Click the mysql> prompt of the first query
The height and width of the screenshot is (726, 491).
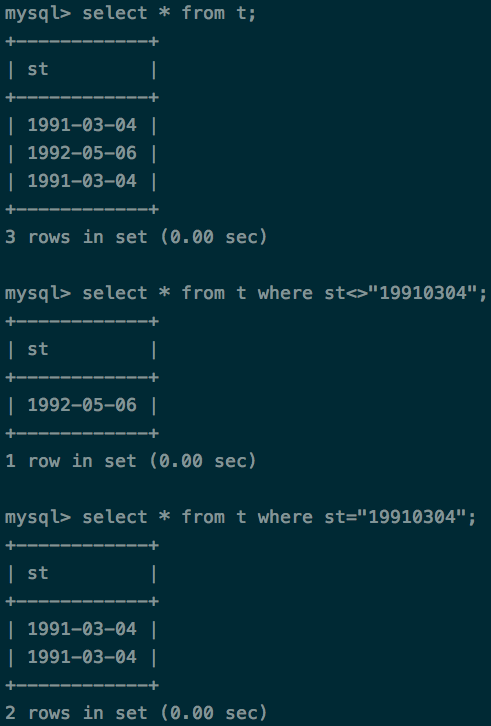point(38,14)
